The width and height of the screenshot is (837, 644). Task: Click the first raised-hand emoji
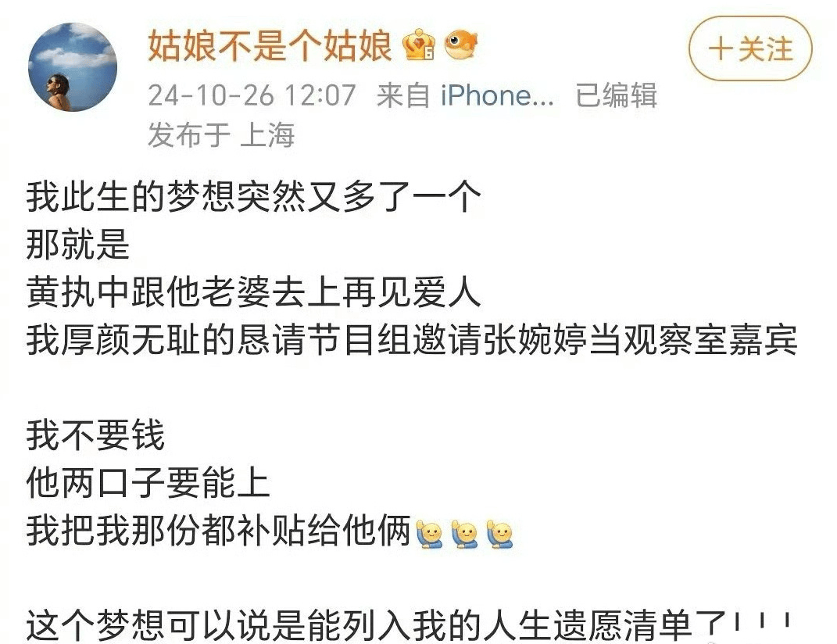tap(430, 535)
